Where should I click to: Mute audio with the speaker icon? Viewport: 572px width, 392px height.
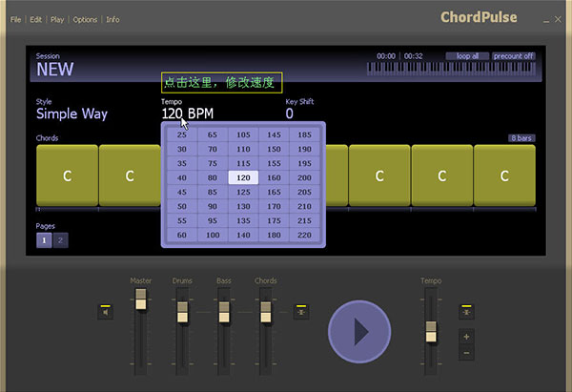(106, 312)
